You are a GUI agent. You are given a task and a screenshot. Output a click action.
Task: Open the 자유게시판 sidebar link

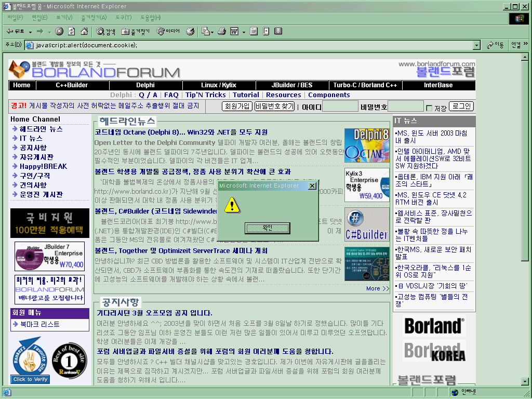click(36, 157)
